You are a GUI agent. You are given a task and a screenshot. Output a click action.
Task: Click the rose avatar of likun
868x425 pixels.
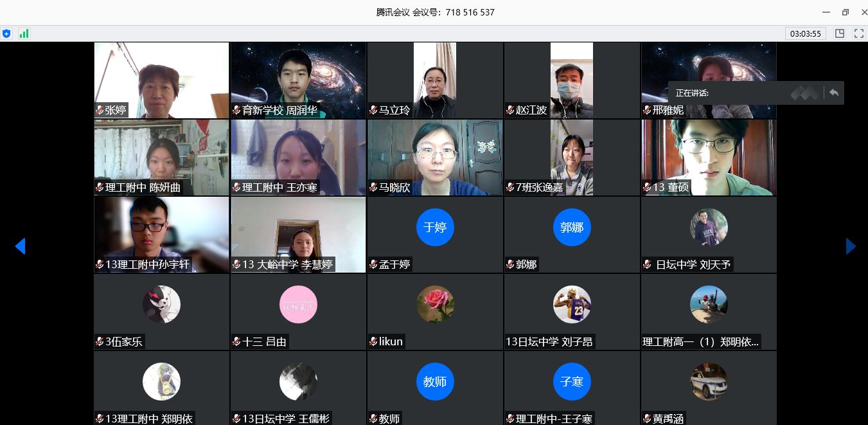435,304
